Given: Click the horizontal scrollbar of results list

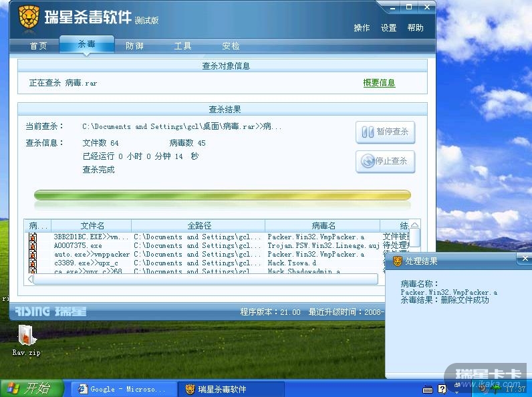Looking at the screenshot, I should [x=206, y=279].
